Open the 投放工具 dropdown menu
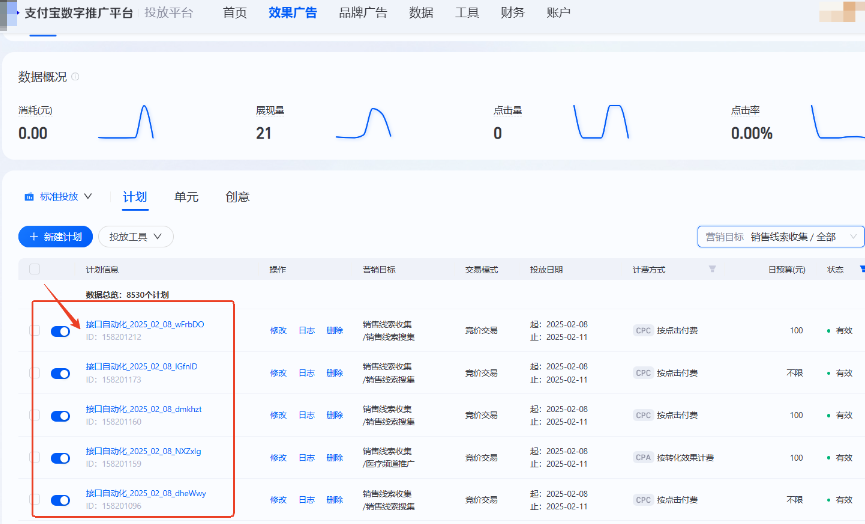This screenshot has height=524, width=865. (136, 237)
